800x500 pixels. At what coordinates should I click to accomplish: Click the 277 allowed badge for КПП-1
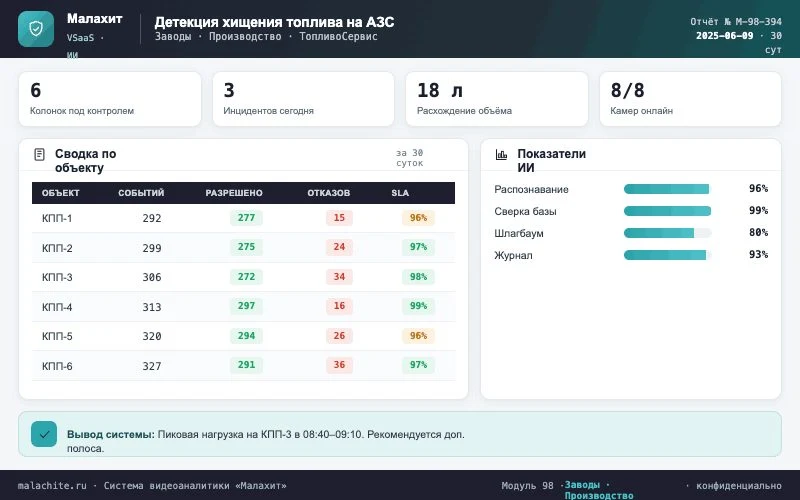pos(246,218)
